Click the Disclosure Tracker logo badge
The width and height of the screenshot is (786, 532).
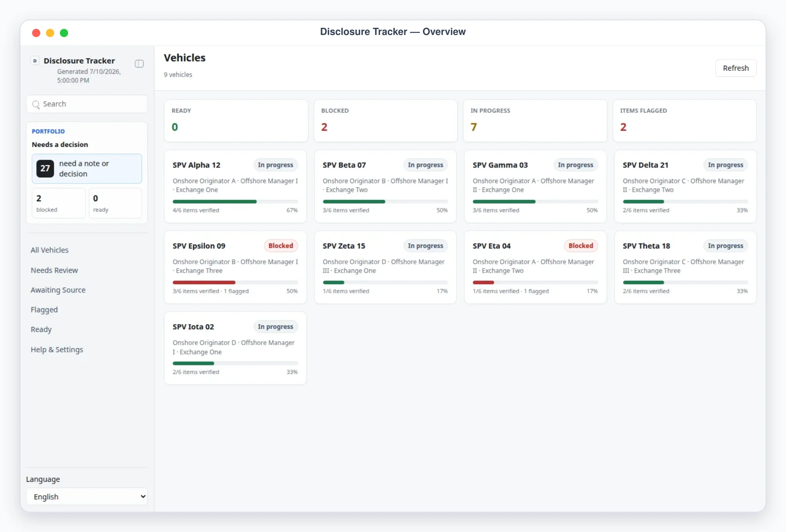click(35, 61)
